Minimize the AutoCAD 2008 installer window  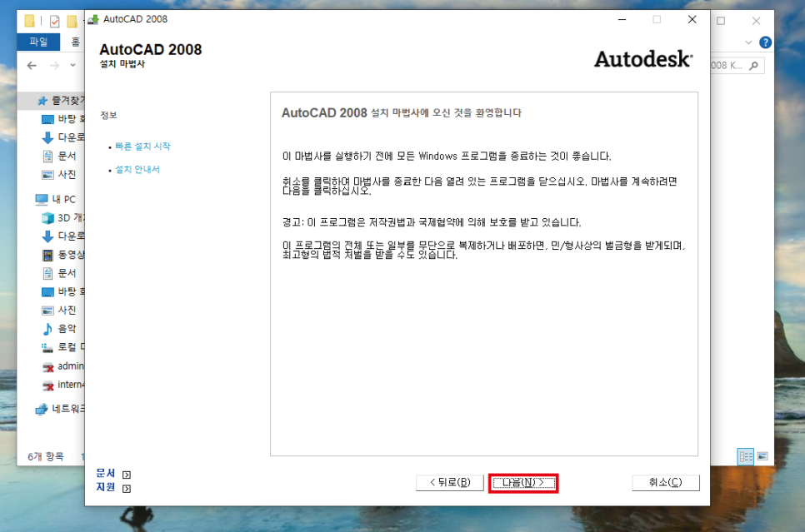point(622,19)
